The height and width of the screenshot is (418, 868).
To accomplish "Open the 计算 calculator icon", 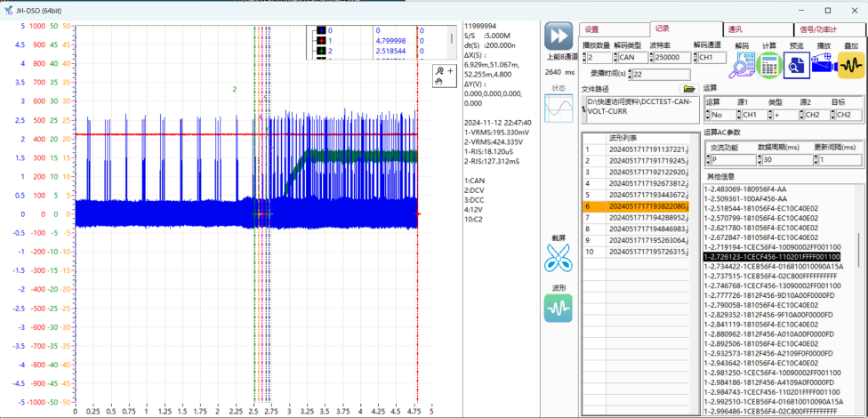I will point(770,65).
